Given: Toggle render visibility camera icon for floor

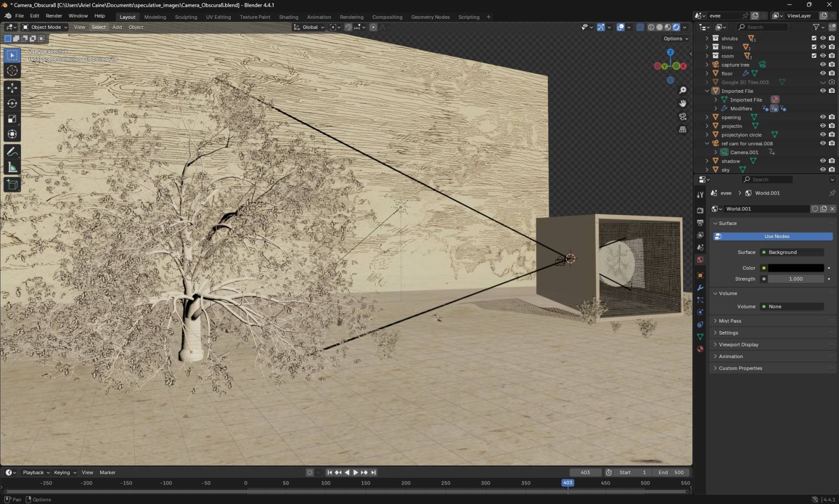Looking at the screenshot, I should click(832, 73).
